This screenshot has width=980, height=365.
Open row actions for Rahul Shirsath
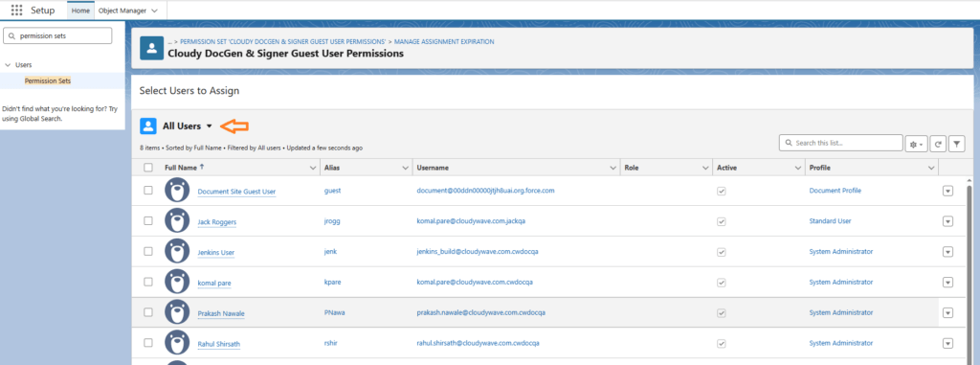point(947,343)
